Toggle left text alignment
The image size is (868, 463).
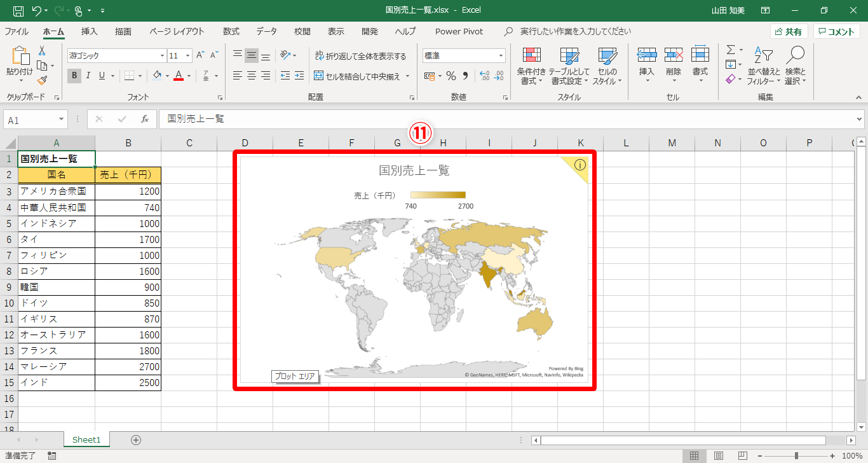[238, 76]
